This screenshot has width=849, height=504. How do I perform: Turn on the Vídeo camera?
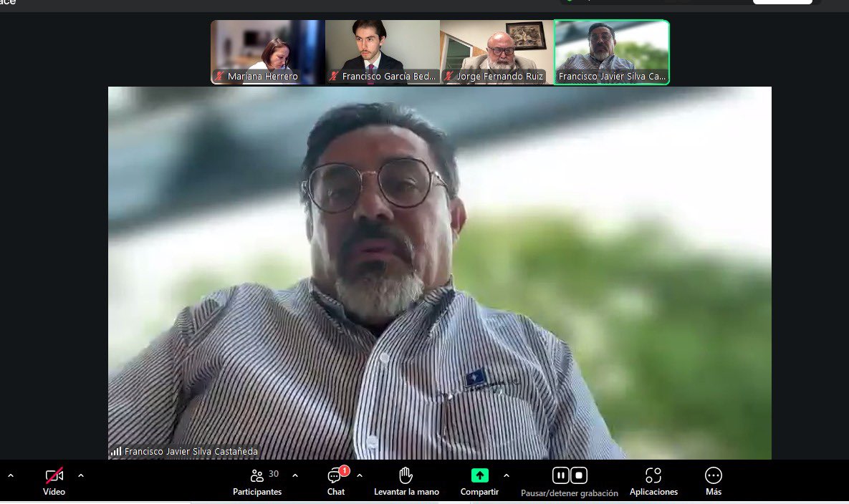[54, 481]
